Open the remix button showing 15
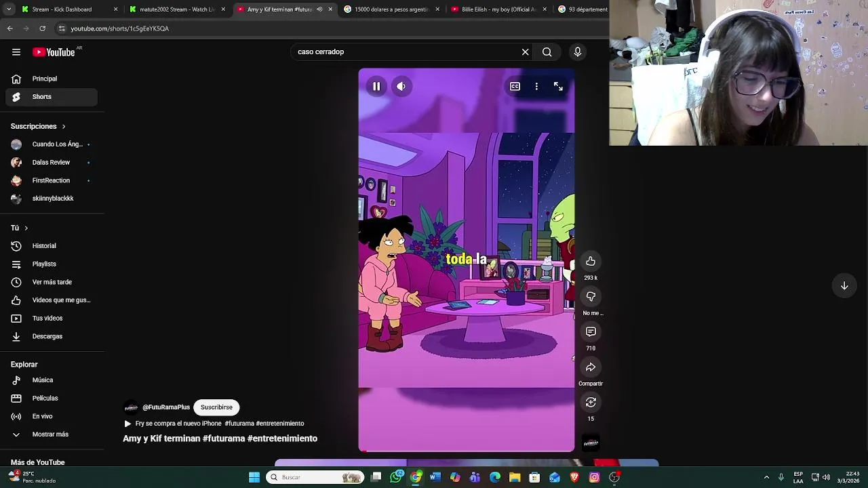 (591, 403)
